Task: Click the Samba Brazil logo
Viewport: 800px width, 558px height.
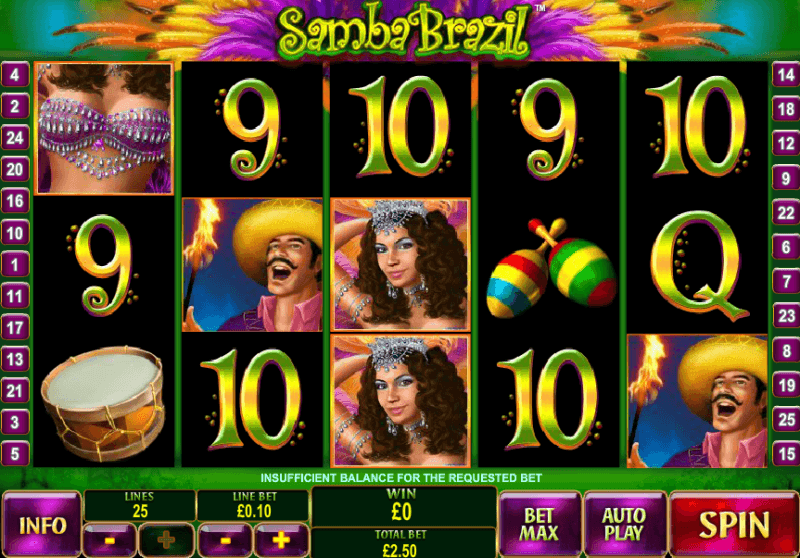Action: pyautogui.click(x=404, y=31)
